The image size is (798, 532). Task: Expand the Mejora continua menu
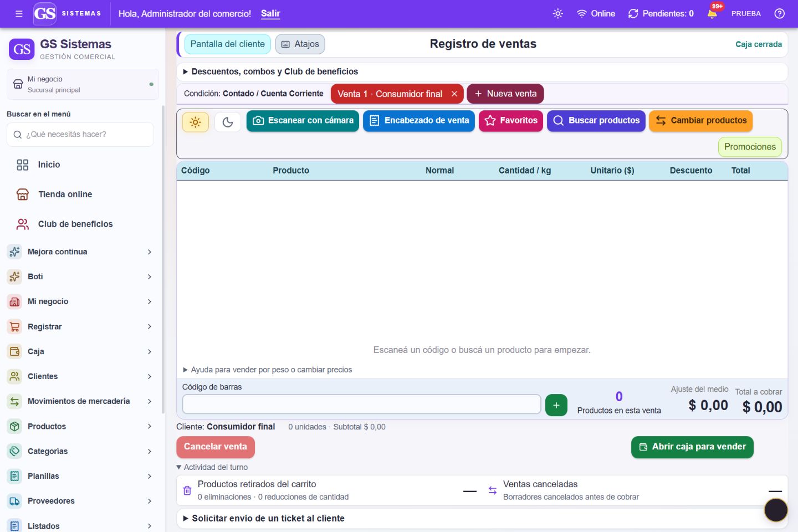(81, 252)
